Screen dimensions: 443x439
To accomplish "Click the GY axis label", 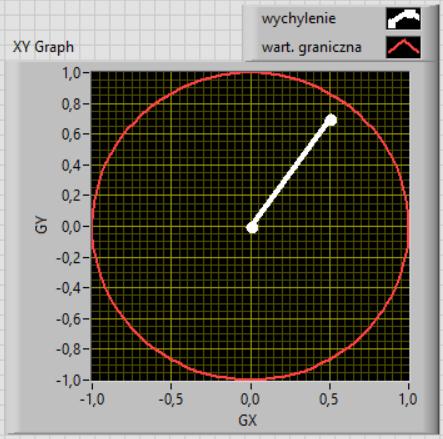I will (42, 225).
